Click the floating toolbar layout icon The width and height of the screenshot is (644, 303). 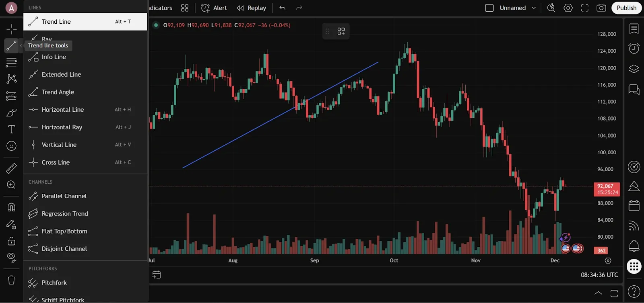(x=341, y=31)
